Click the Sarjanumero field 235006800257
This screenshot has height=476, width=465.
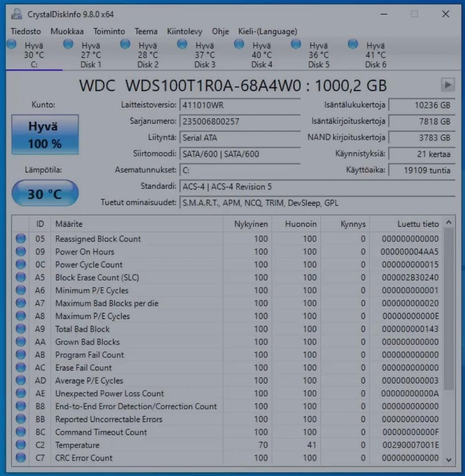click(240, 122)
